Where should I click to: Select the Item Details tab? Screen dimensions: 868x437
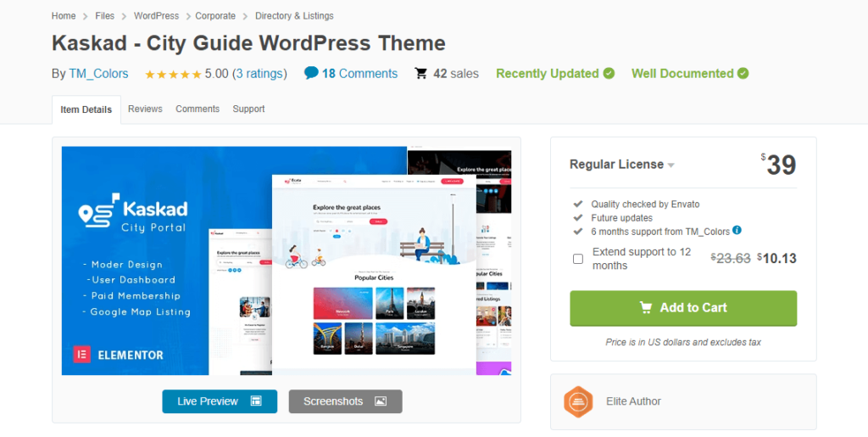86,109
